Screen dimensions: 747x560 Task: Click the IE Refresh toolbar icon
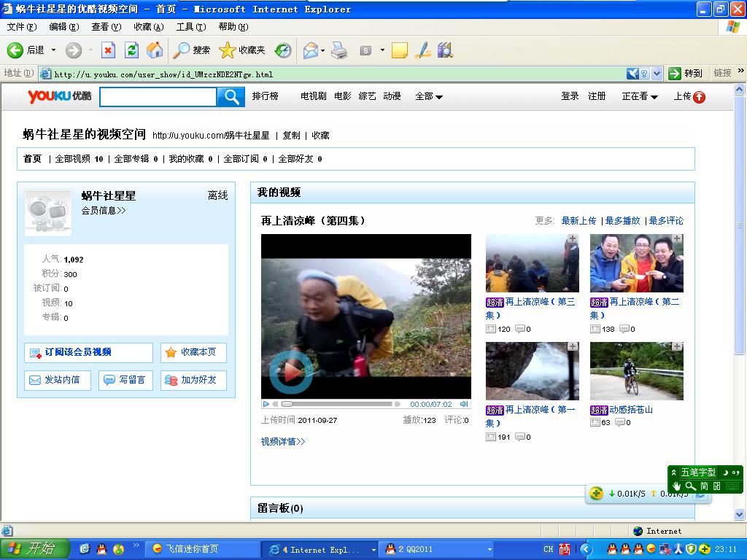[131, 50]
